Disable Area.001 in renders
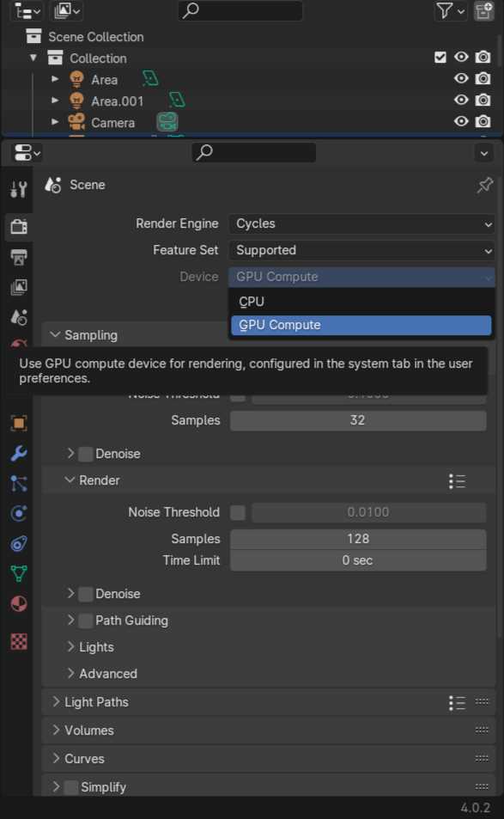 coord(483,100)
